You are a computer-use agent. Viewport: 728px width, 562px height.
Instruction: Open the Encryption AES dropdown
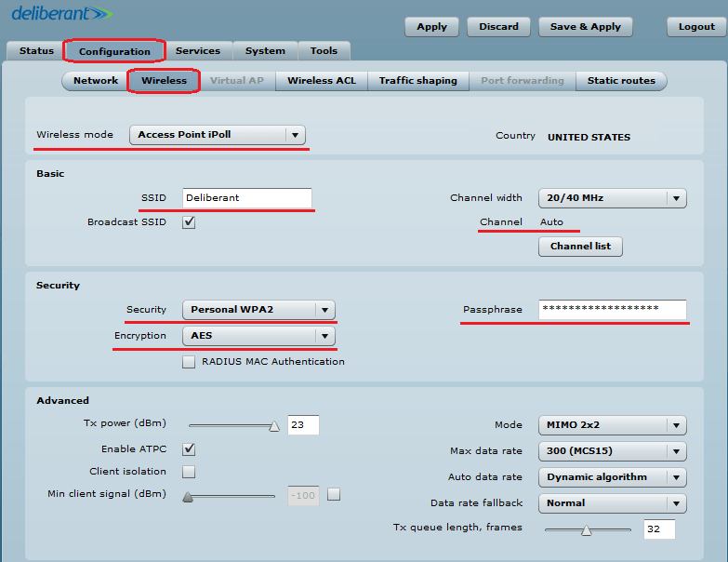point(258,336)
